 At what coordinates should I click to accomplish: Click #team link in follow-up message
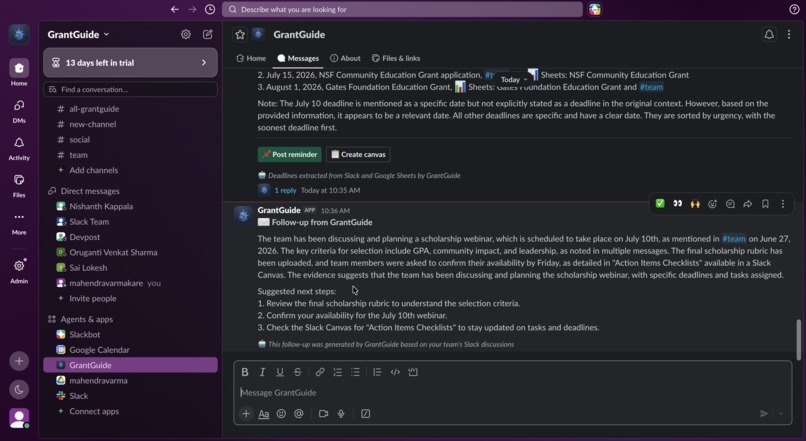click(734, 238)
